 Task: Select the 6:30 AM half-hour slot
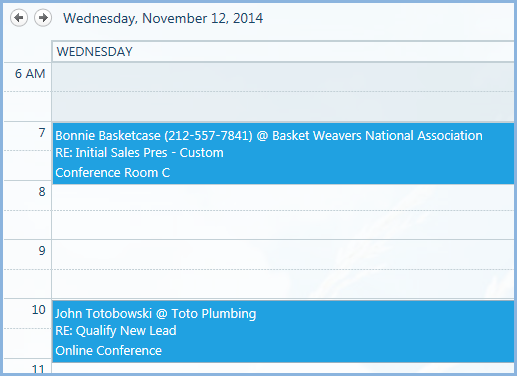(283, 106)
